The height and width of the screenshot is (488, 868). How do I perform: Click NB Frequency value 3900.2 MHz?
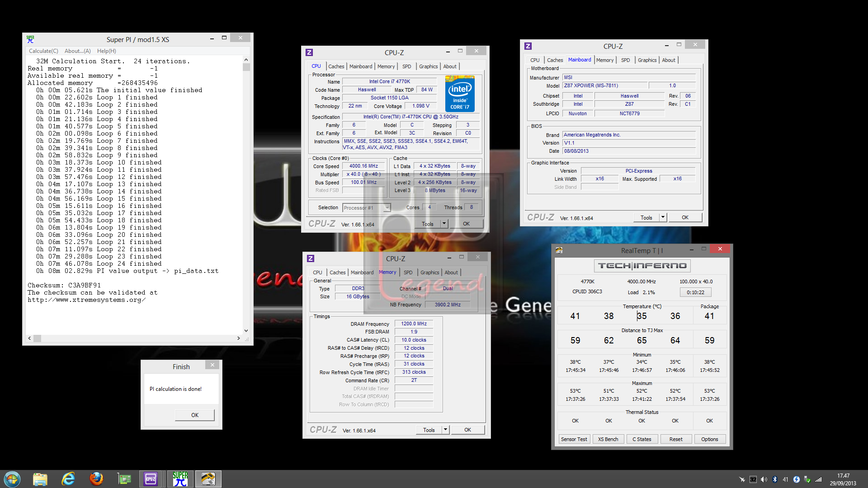(x=448, y=305)
